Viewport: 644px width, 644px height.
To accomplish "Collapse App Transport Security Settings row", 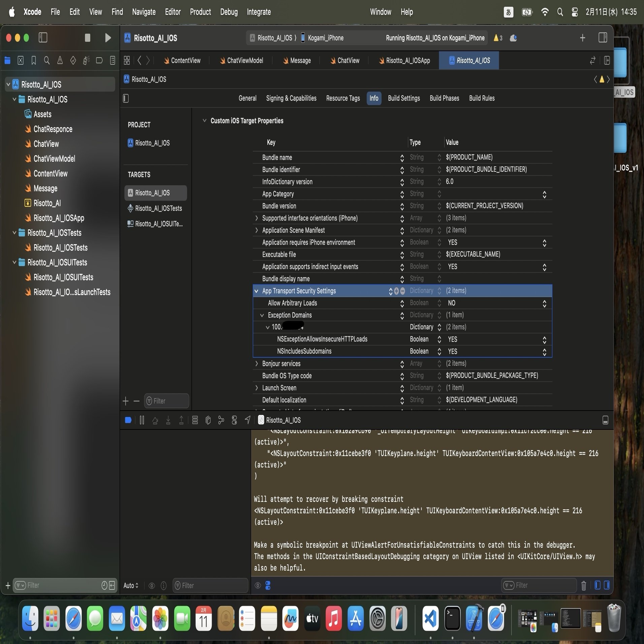I will pyautogui.click(x=257, y=291).
